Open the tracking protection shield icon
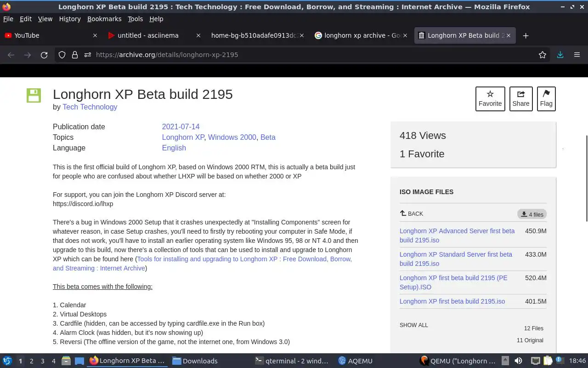 pyautogui.click(x=62, y=55)
